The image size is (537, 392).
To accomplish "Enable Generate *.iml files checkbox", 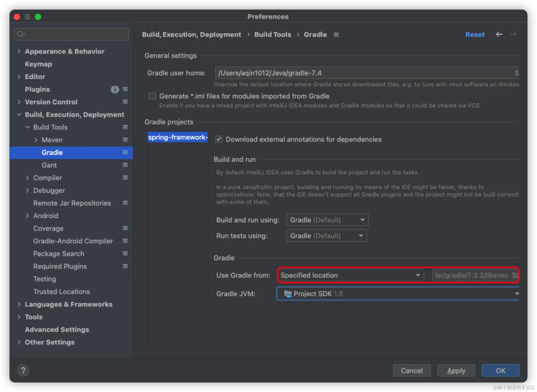I will pos(152,96).
